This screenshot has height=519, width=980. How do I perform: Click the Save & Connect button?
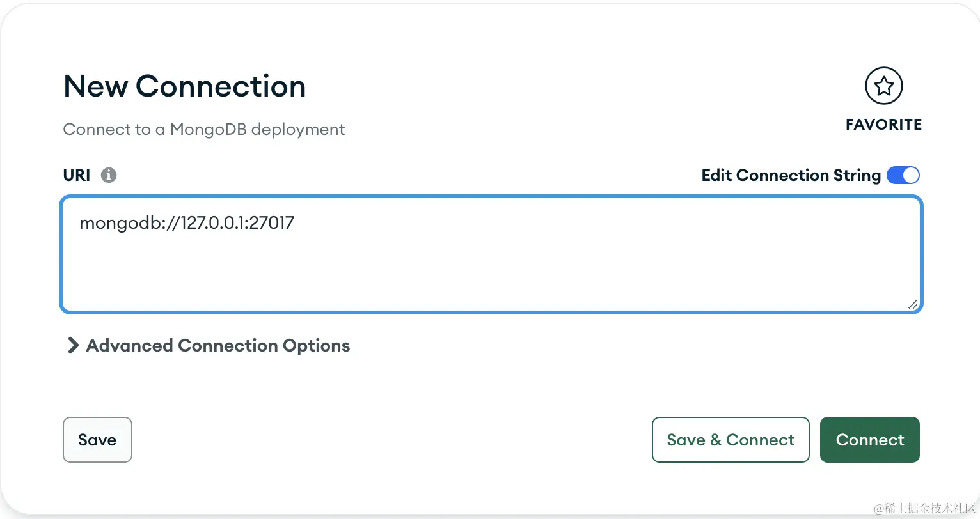(x=731, y=440)
